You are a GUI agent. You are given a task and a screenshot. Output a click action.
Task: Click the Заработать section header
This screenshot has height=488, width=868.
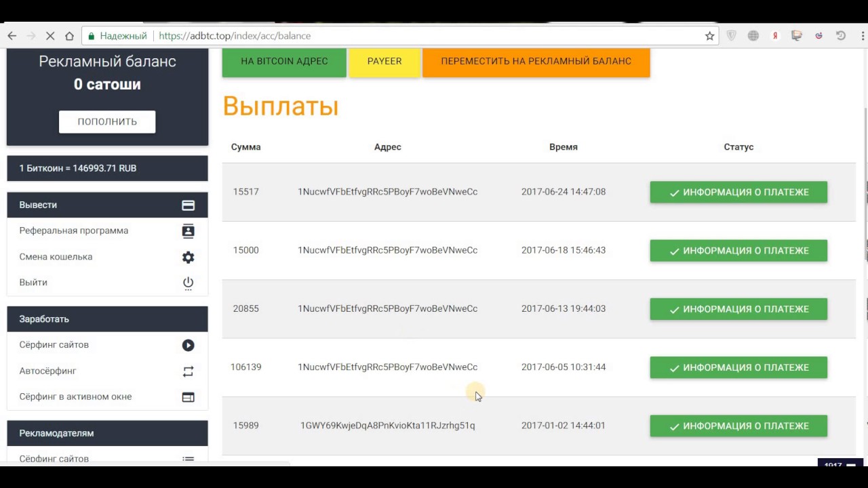pos(107,319)
